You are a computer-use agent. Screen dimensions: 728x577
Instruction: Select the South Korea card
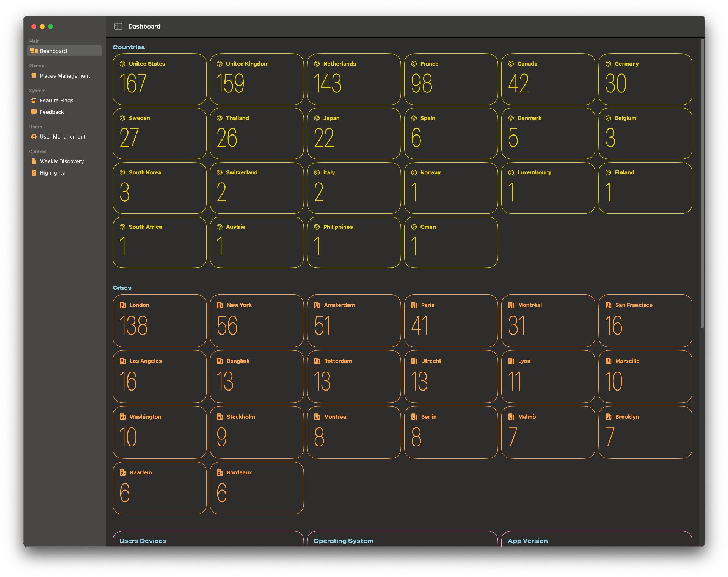pyautogui.click(x=160, y=188)
